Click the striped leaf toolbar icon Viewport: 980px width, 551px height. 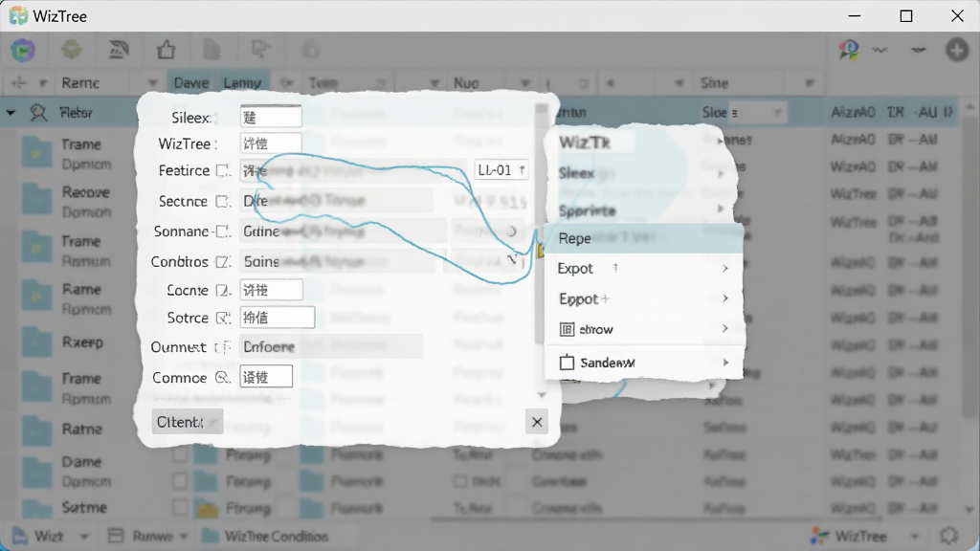pos(119,50)
